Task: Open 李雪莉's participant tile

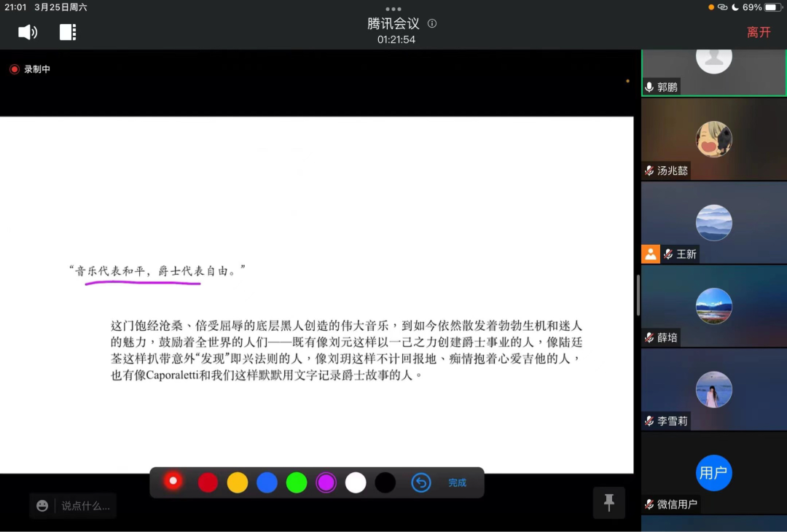Action: click(713, 389)
